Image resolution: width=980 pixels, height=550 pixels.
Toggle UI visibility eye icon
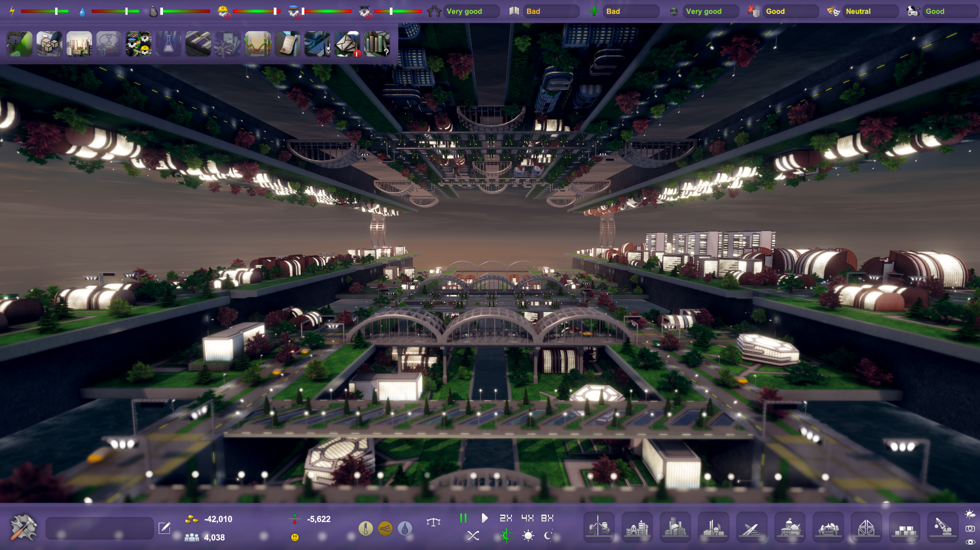970,542
